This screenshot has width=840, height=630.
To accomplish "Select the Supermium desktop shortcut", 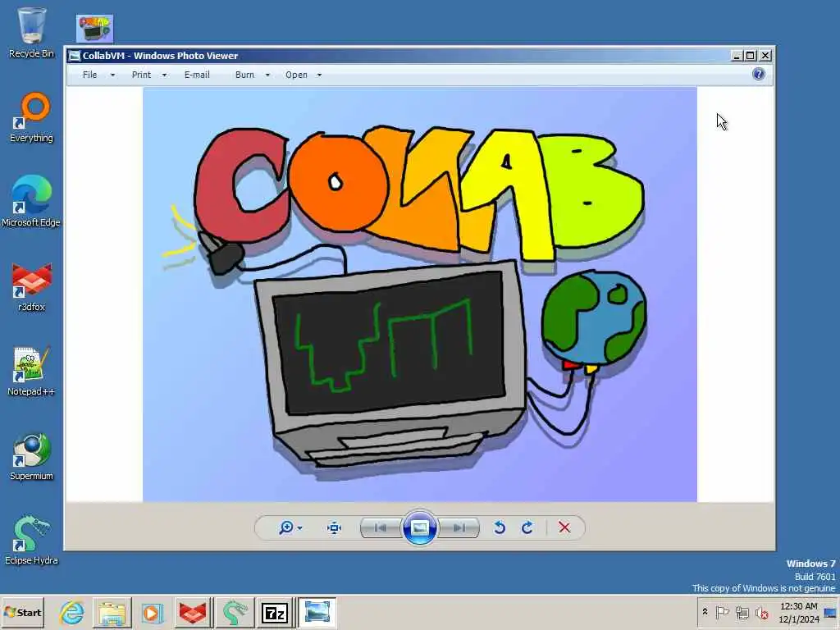I will [x=32, y=456].
